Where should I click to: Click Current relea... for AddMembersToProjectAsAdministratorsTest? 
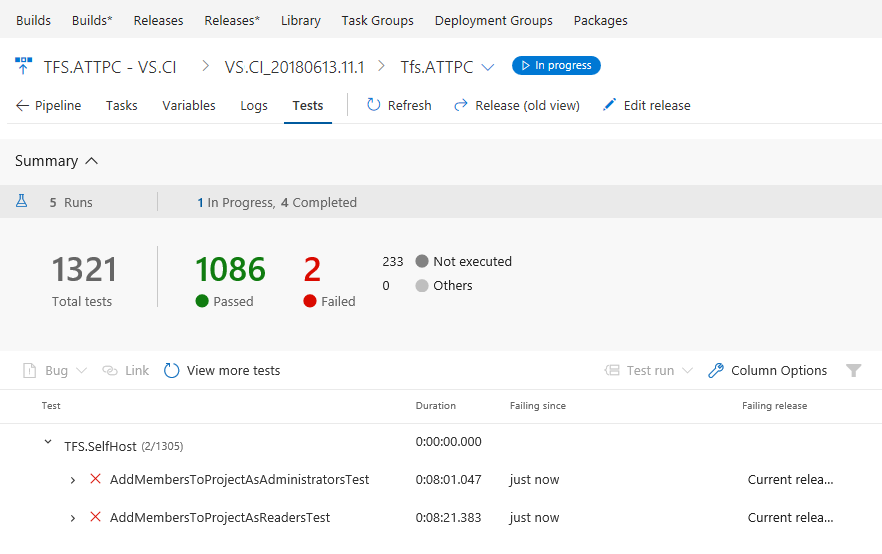tap(790, 480)
